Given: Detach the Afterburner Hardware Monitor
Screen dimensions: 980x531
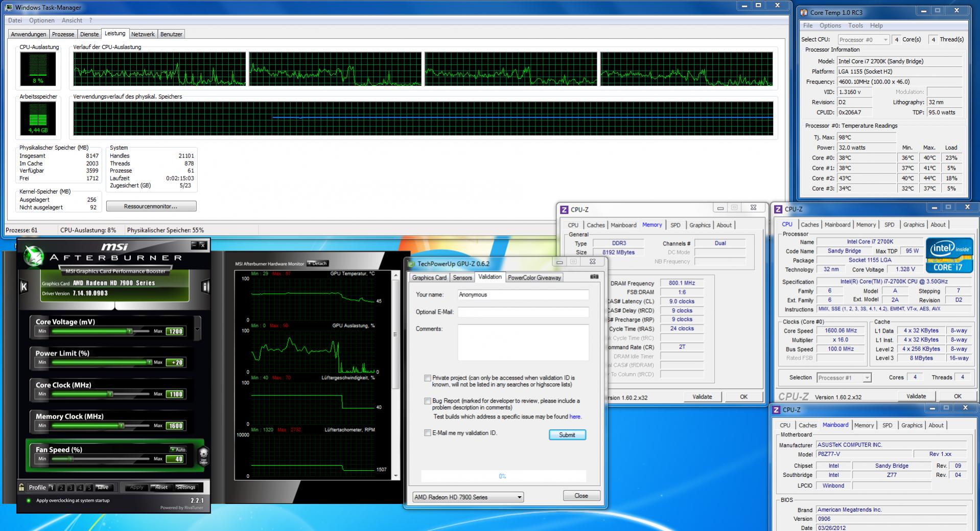Looking at the screenshot, I should pos(317,264).
